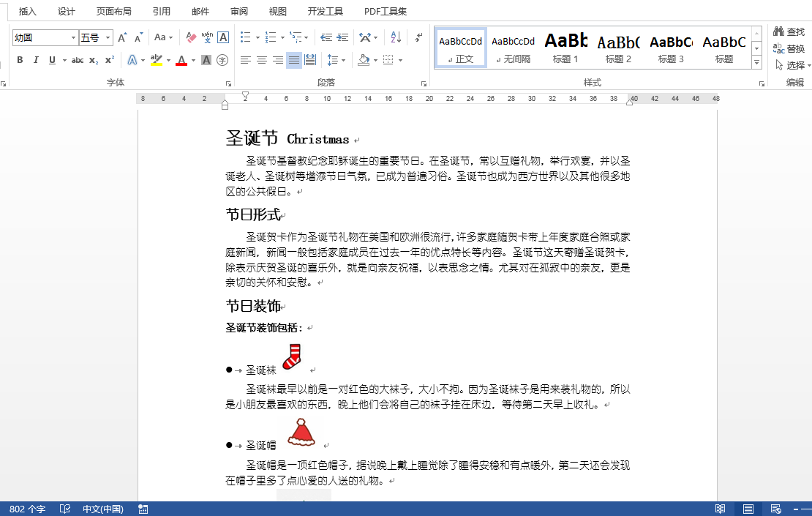The width and height of the screenshot is (812, 516).
Task: Click borders icon
Action: [x=388, y=60]
